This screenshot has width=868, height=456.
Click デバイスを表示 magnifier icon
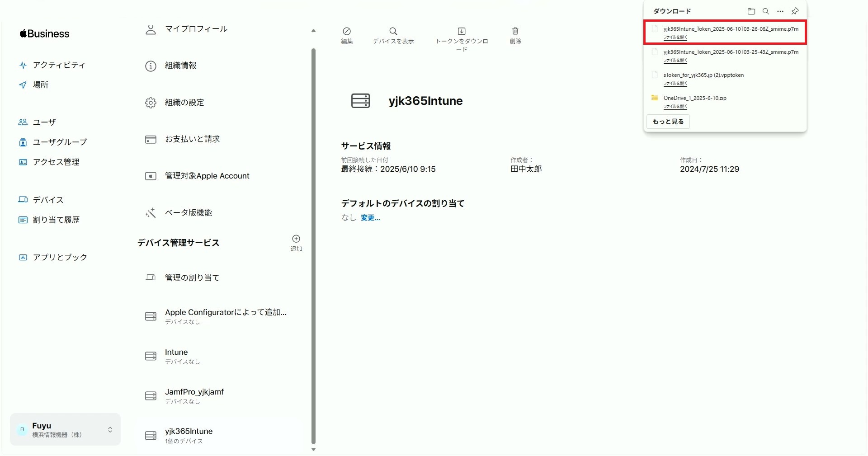pos(393,31)
